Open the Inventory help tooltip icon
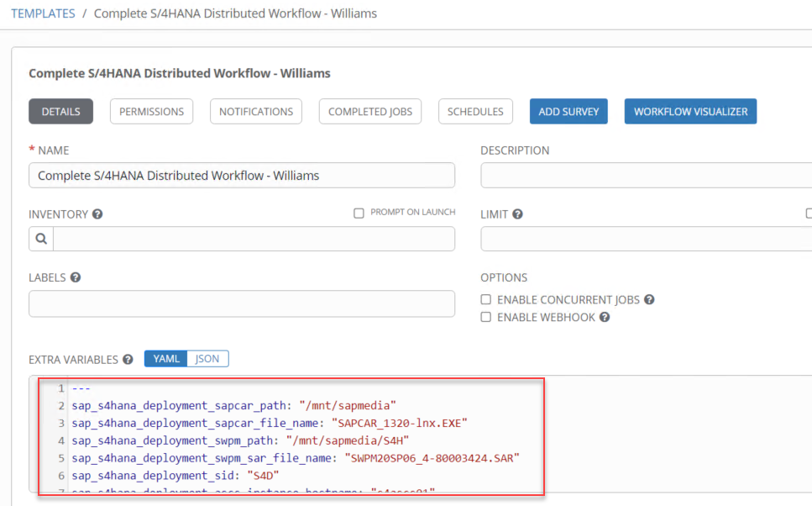This screenshot has width=812, height=506. tap(97, 214)
